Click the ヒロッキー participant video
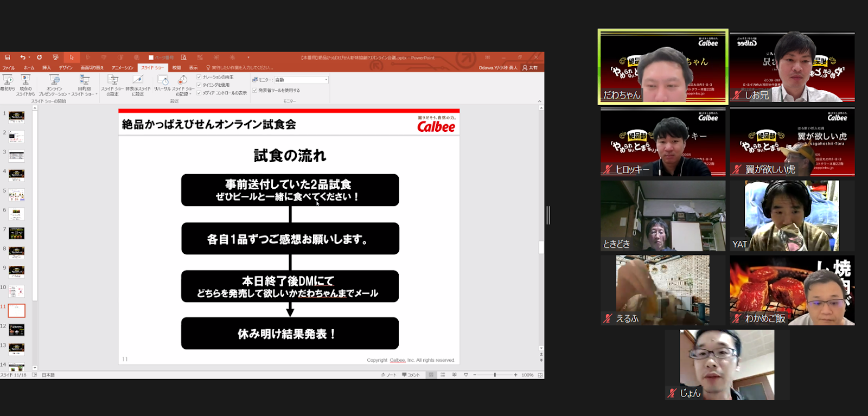 click(663, 142)
